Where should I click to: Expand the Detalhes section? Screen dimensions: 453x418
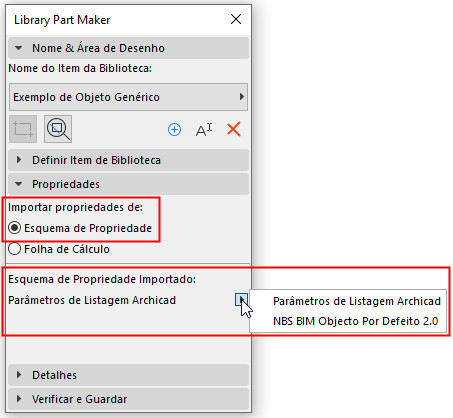point(128,375)
